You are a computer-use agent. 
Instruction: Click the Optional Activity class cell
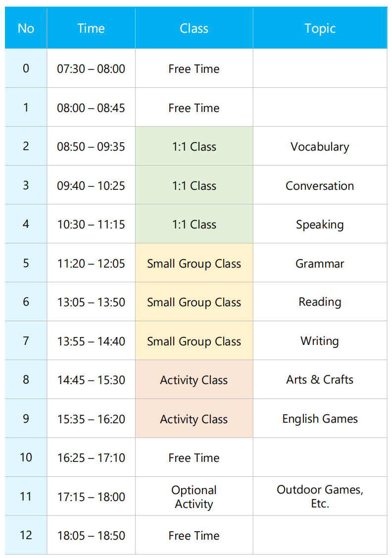(194, 497)
